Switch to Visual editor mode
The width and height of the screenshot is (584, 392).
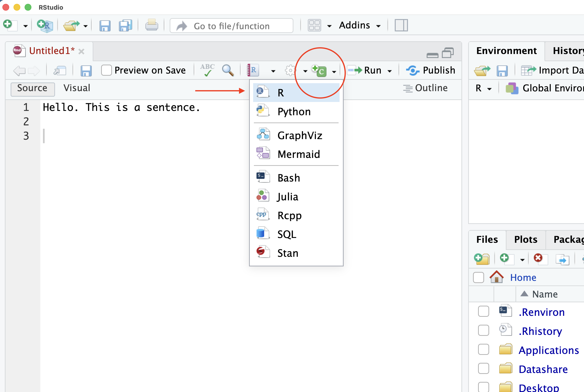coord(76,88)
